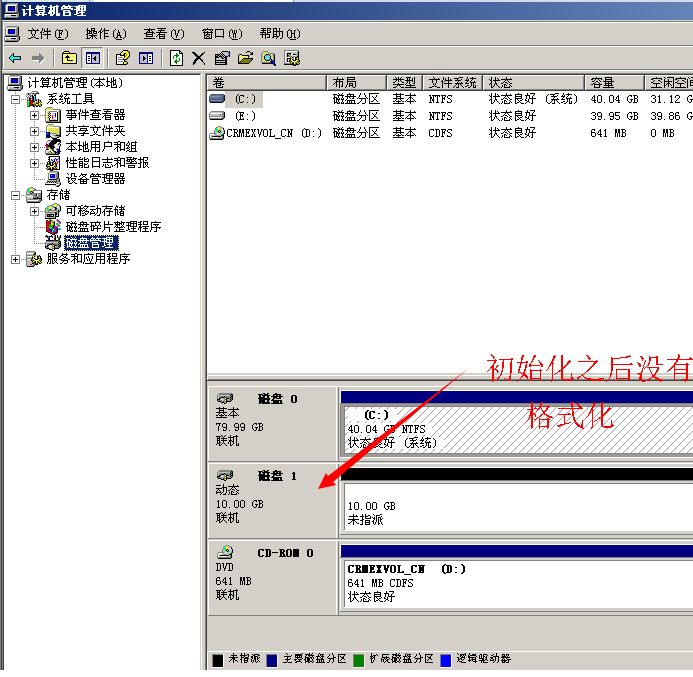Click the Delete X toolbar icon
Viewport: 693px width, 677px height.
tap(199, 58)
